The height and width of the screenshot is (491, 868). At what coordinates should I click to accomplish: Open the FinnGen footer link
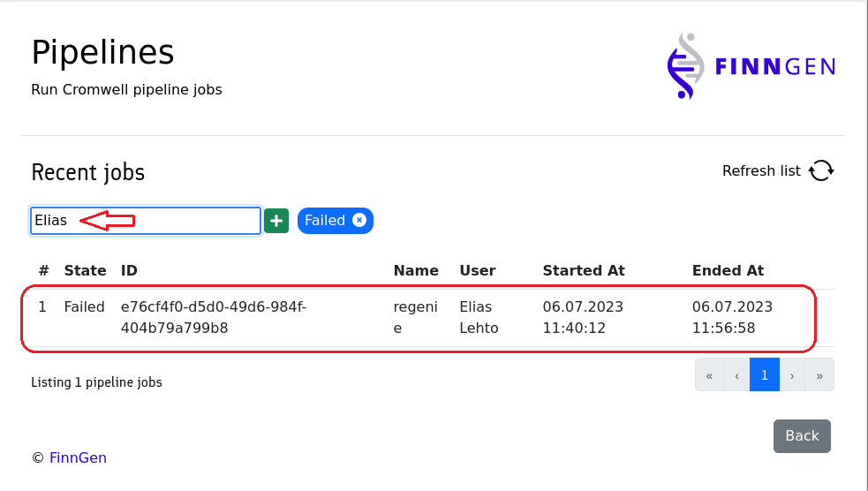pos(78,457)
